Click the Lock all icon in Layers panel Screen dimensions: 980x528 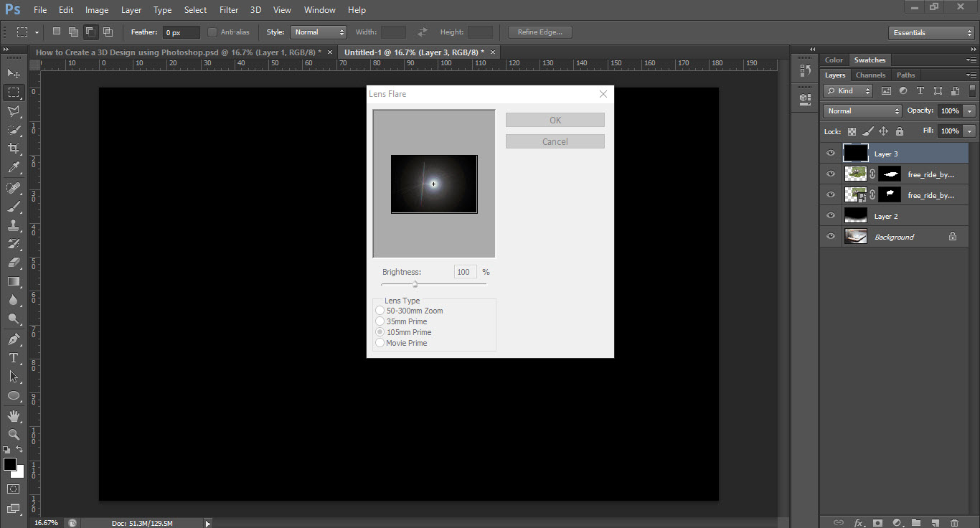tap(900, 131)
